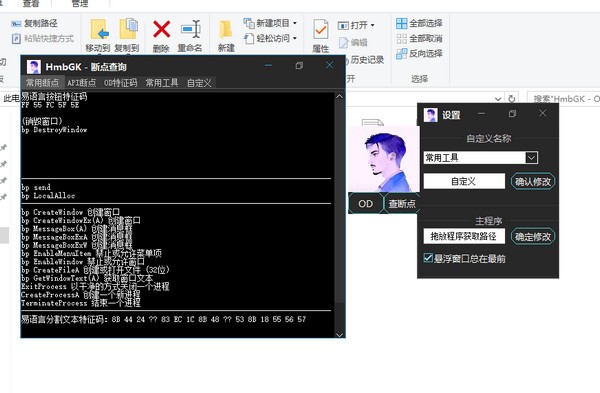This screenshot has width=600, height=393.
Task: Click the bp CreateFileA line
Action: tap(96, 270)
